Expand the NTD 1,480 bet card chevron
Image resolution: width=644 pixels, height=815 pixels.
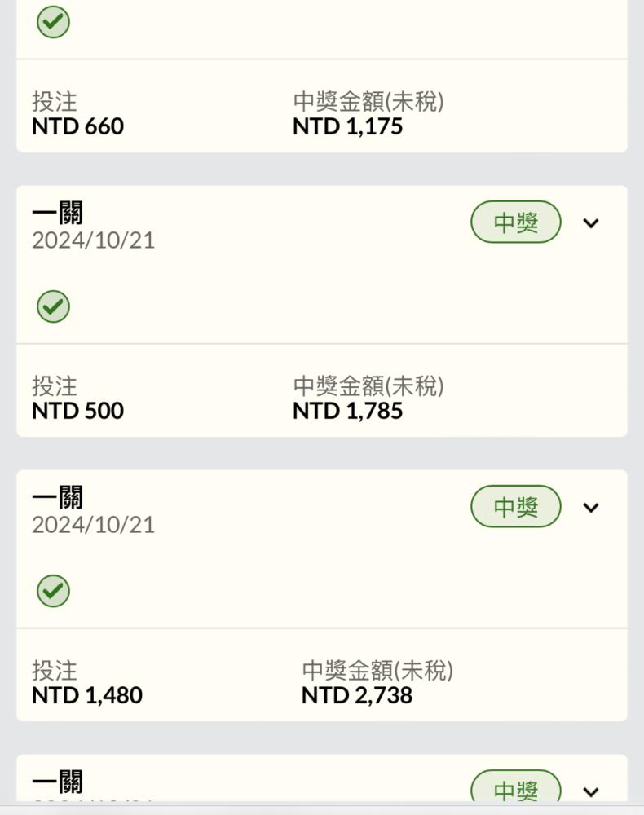[x=591, y=507]
